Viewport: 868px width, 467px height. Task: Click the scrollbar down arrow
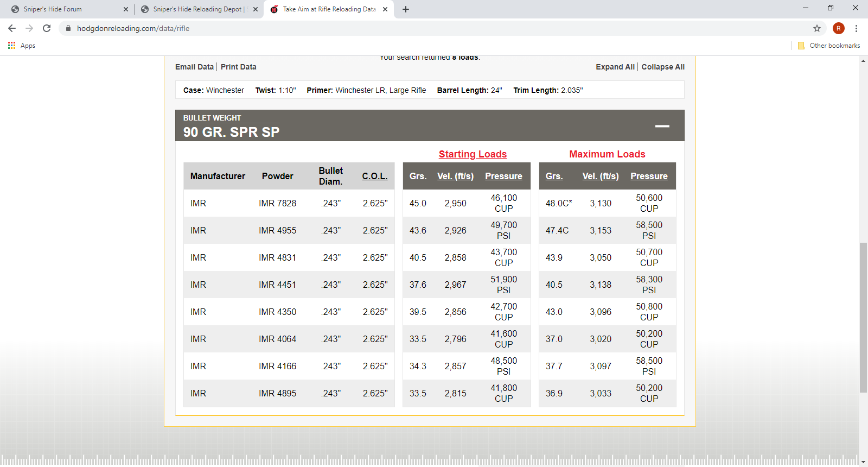863,462
